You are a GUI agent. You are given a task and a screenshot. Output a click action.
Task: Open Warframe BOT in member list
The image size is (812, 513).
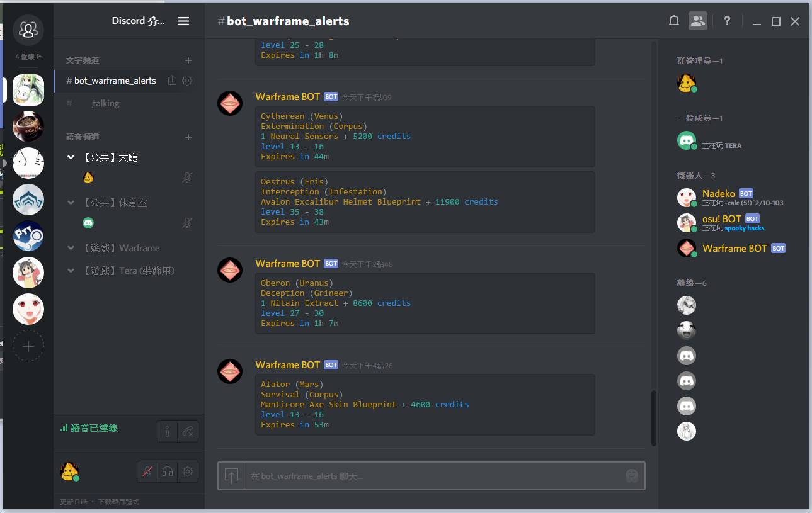point(731,248)
